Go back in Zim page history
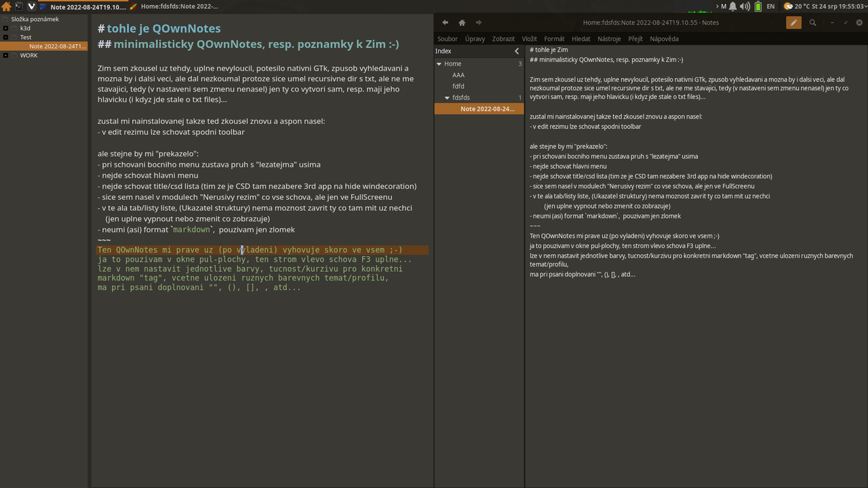The height and width of the screenshot is (488, 868). pyautogui.click(x=445, y=22)
